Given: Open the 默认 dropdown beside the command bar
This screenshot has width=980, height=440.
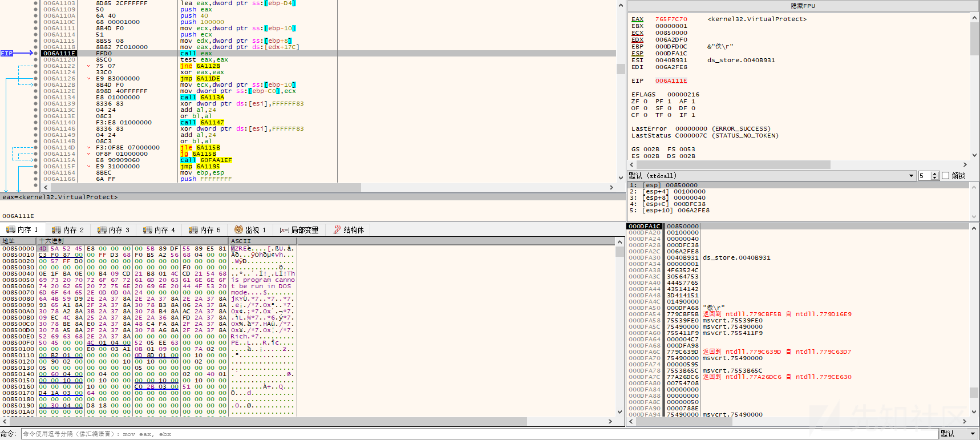Looking at the screenshot, I should pos(958,434).
